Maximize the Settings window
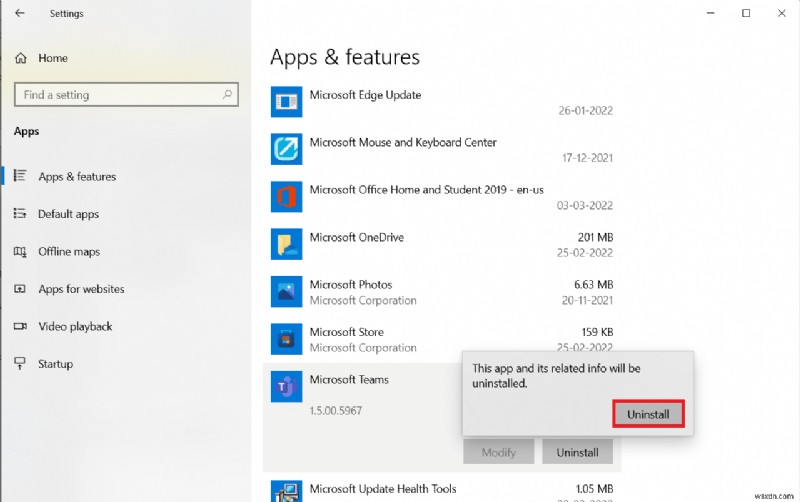 coord(746,13)
